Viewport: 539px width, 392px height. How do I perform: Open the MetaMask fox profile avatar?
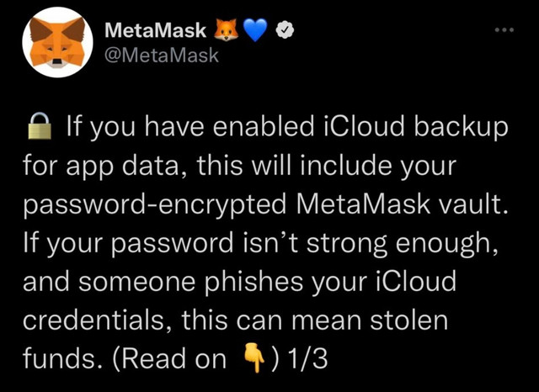coord(58,43)
